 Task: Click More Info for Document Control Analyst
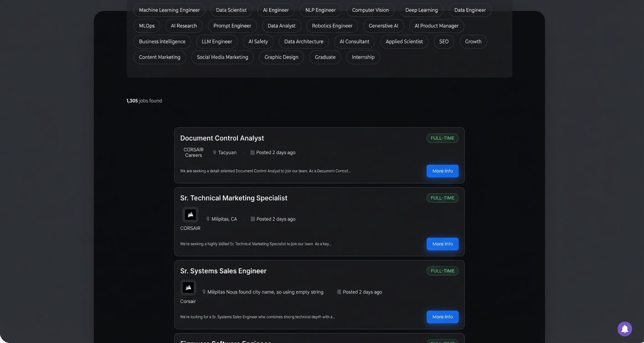point(442,171)
